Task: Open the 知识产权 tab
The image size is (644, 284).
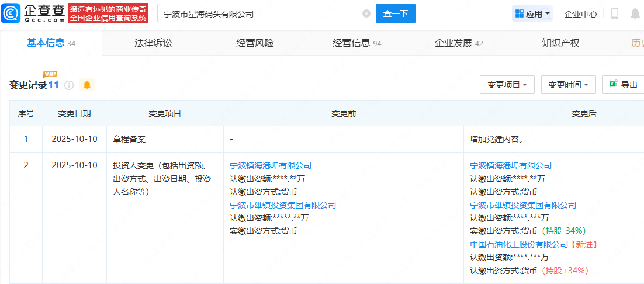Action: coord(560,43)
